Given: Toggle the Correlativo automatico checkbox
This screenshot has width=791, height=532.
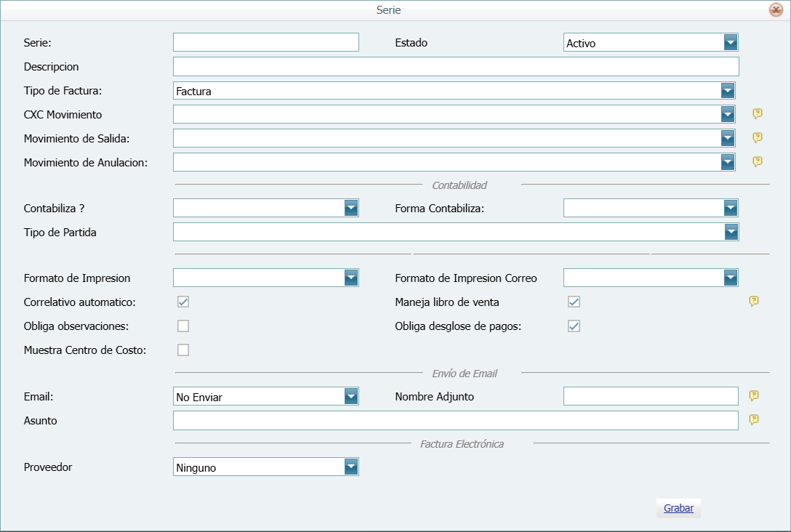Looking at the screenshot, I should (x=183, y=302).
